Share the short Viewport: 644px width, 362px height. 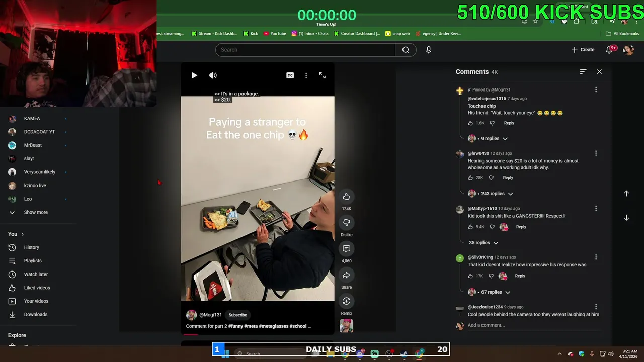346,275
